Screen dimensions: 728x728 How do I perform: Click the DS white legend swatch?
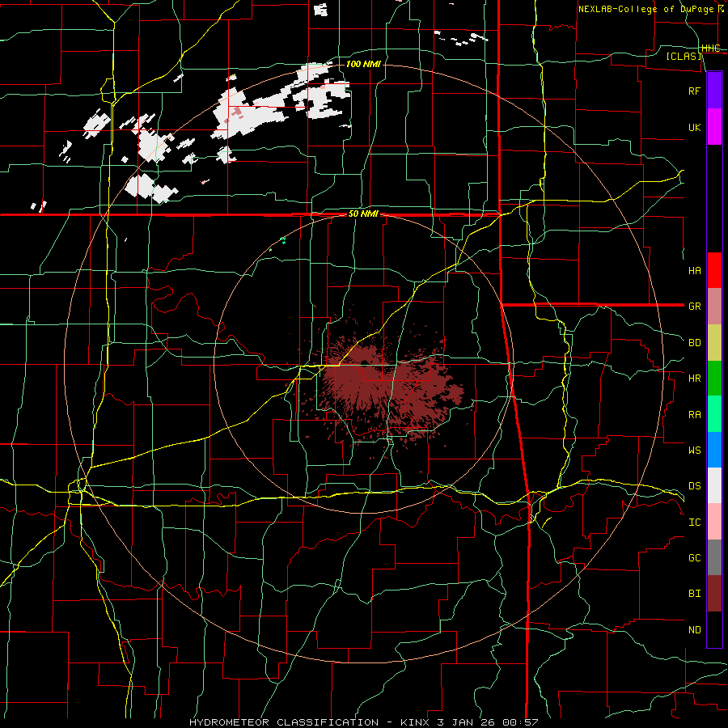tap(714, 485)
